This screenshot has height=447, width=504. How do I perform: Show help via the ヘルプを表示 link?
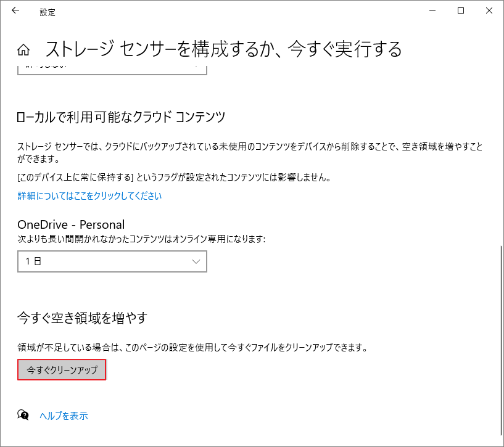(x=64, y=416)
